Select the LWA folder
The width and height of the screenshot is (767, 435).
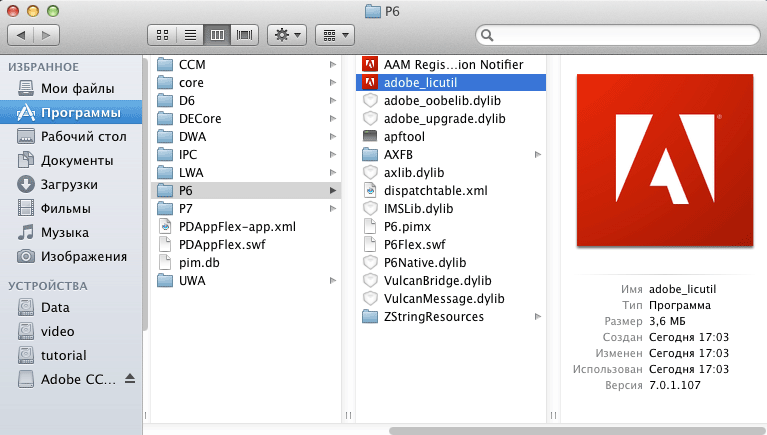(x=246, y=173)
